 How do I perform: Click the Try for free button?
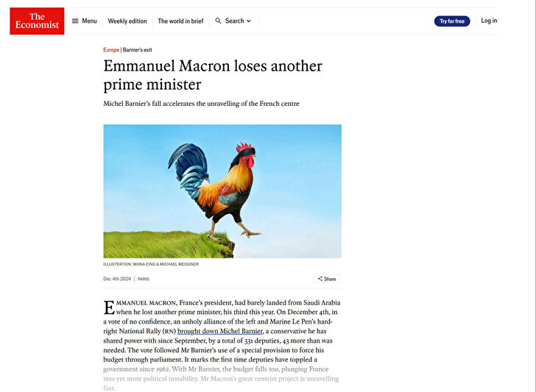point(452,21)
